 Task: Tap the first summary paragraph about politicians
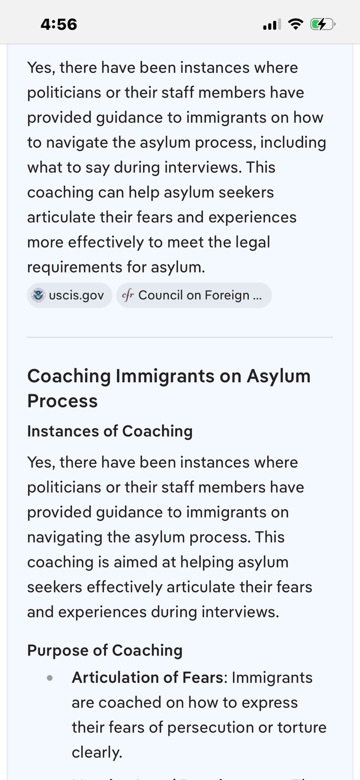click(x=177, y=168)
